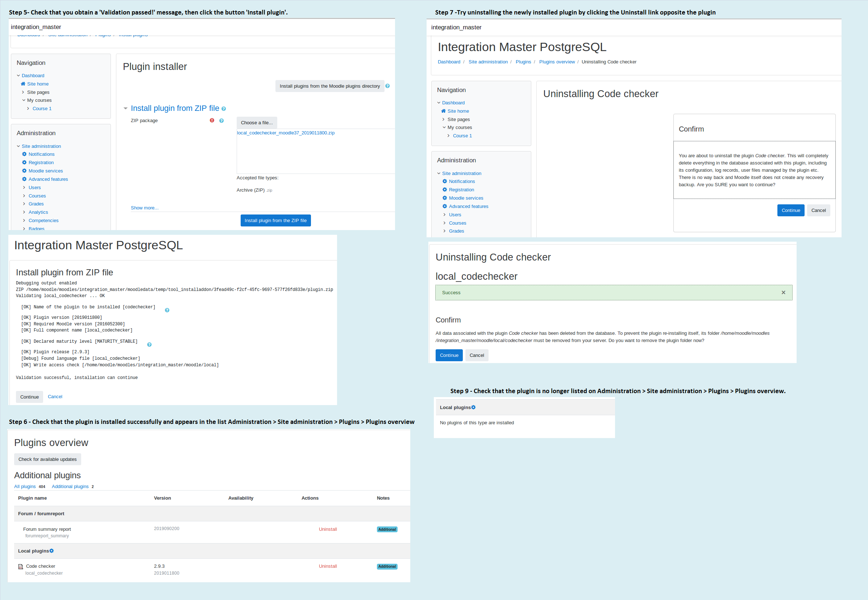Click version text '2019090200'

pyautogui.click(x=167, y=529)
